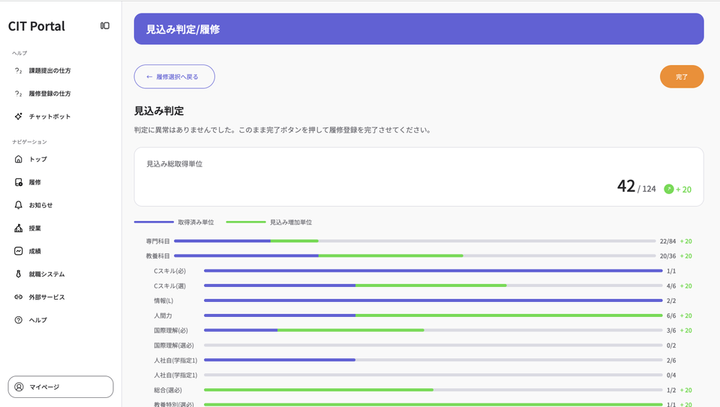720x407 pixels.
Task: Click the help circle icon beside ヘルプ
Action: coord(18,320)
